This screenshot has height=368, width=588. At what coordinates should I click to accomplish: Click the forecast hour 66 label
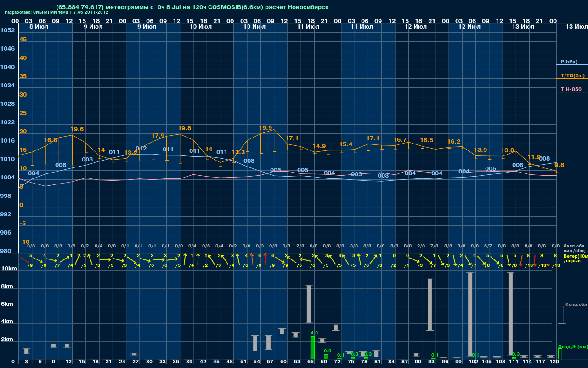311,362
